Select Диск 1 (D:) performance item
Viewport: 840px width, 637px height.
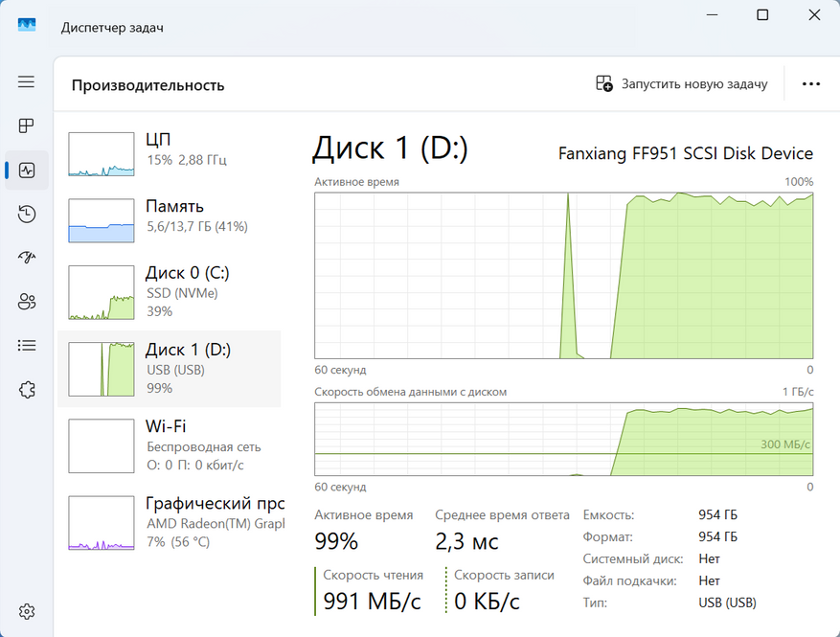click(169, 369)
